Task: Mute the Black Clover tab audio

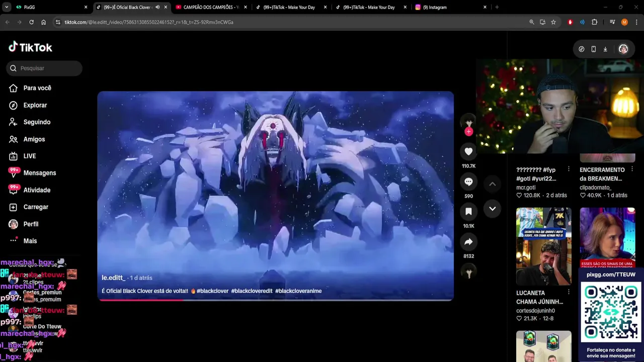Action: click(157, 7)
